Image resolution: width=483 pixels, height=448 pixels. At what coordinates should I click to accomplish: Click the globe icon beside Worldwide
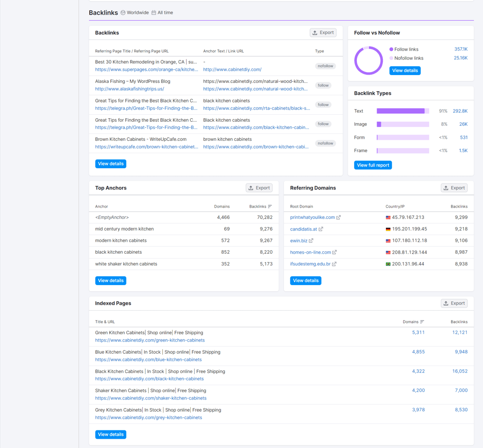click(x=123, y=13)
